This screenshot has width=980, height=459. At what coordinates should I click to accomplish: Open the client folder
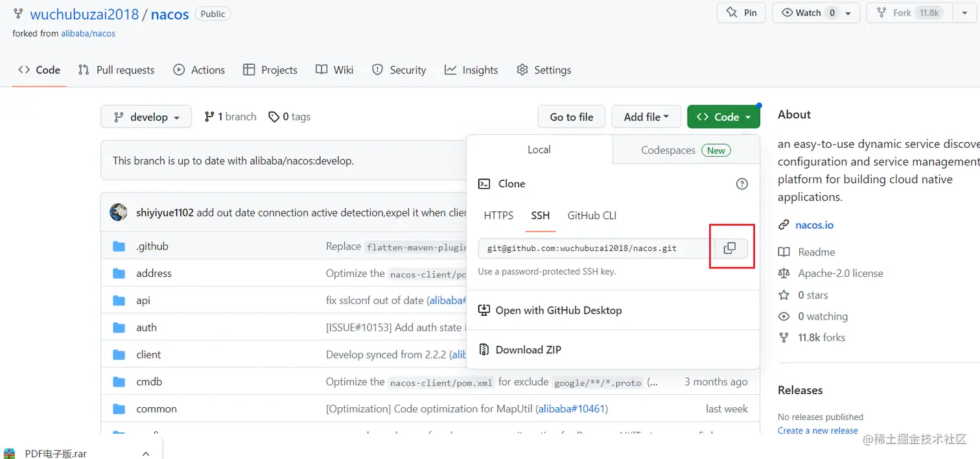coord(148,355)
